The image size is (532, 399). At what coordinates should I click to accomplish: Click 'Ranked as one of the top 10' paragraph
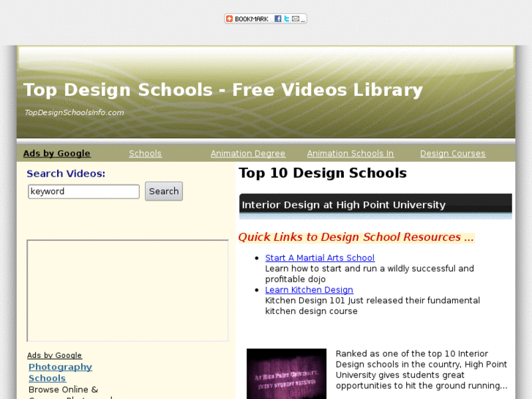point(422,370)
